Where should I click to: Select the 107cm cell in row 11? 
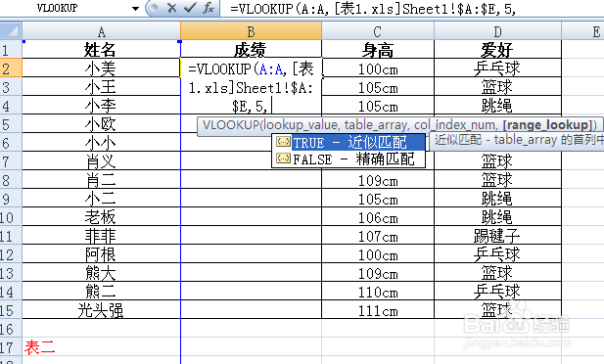pyautogui.click(x=378, y=236)
